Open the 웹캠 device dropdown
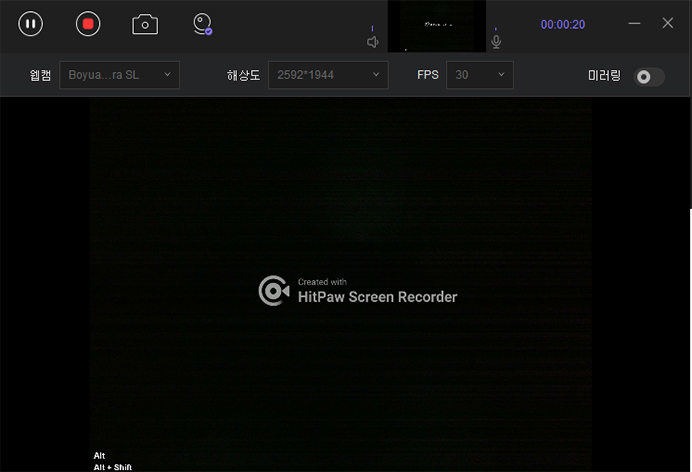This screenshot has height=472, width=692. point(120,75)
